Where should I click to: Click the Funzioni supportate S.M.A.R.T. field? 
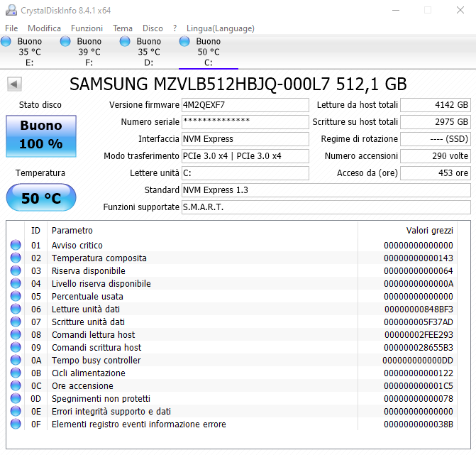click(x=326, y=207)
